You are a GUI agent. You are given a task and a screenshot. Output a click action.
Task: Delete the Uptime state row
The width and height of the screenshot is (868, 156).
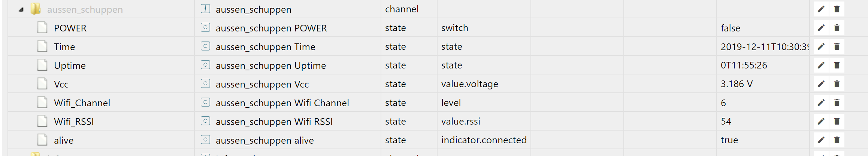(x=837, y=65)
